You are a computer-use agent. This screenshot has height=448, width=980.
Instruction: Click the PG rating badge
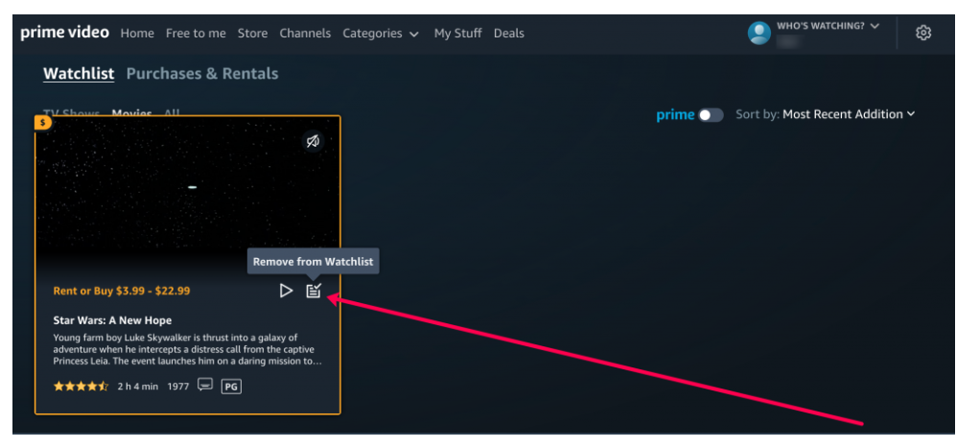(x=231, y=387)
